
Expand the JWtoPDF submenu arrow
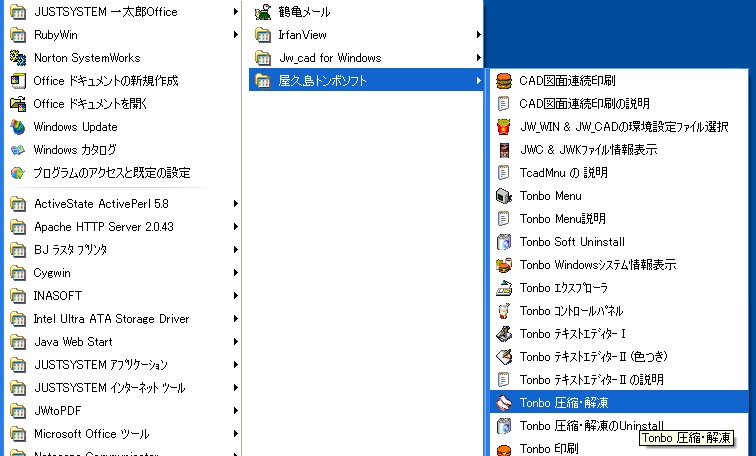[x=235, y=411]
